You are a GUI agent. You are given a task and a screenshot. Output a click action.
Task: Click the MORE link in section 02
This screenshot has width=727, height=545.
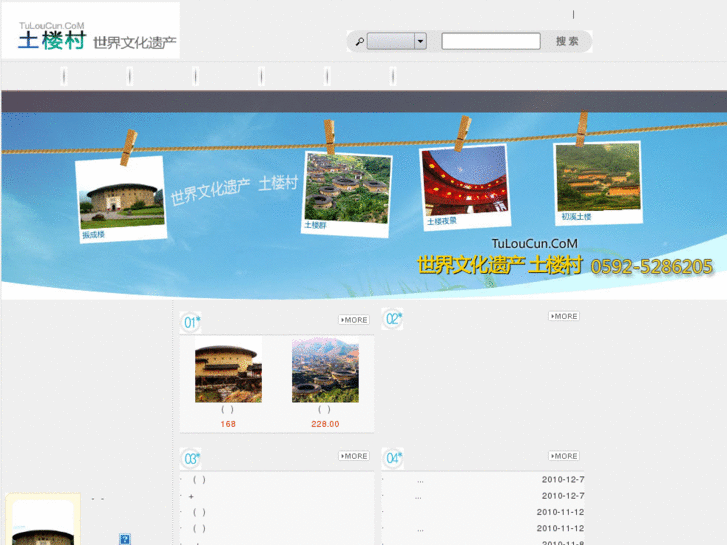564,316
